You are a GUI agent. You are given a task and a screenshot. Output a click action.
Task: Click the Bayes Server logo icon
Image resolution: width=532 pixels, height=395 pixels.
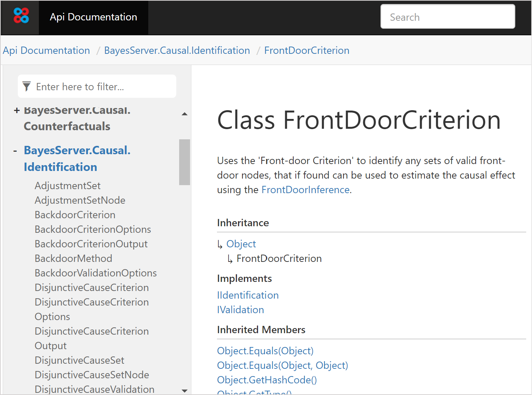click(x=21, y=16)
